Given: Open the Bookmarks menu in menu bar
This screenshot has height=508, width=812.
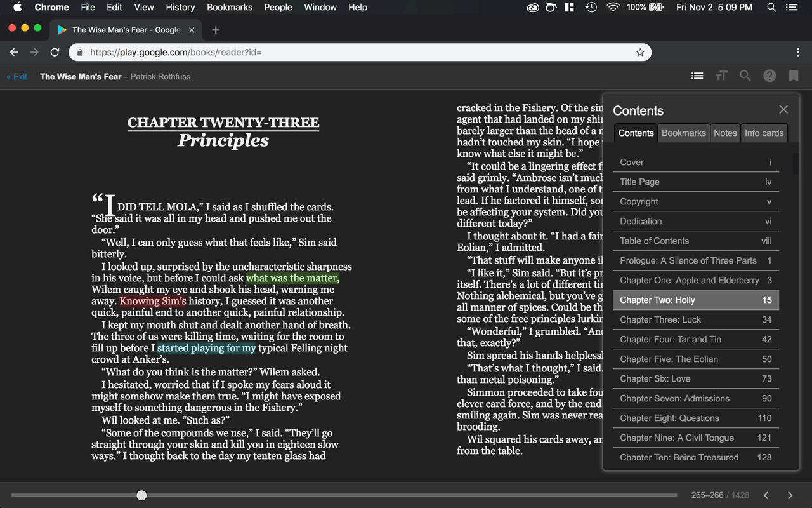Looking at the screenshot, I should [x=230, y=7].
